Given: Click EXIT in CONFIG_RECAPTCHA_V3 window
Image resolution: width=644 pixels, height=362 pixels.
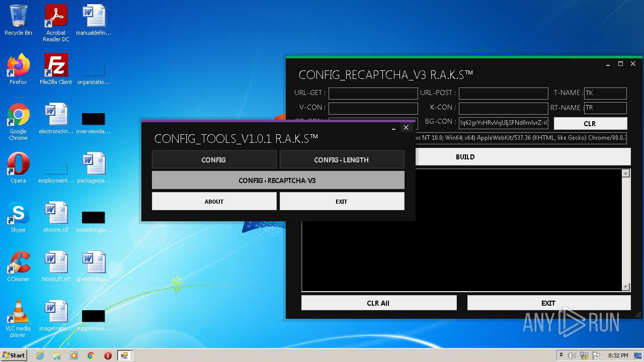Looking at the screenshot, I should click(x=548, y=303).
